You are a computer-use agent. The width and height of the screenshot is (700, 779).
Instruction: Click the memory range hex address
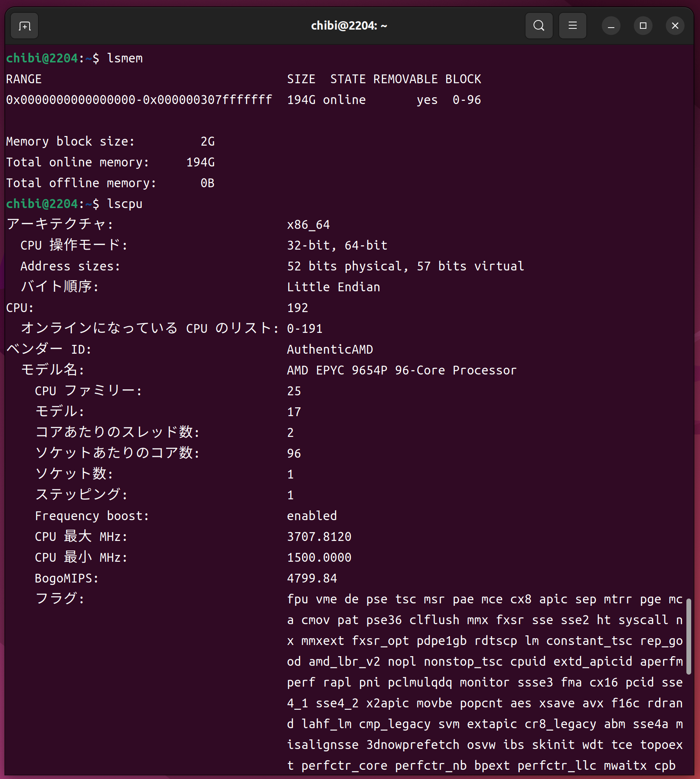click(x=139, y=100)
